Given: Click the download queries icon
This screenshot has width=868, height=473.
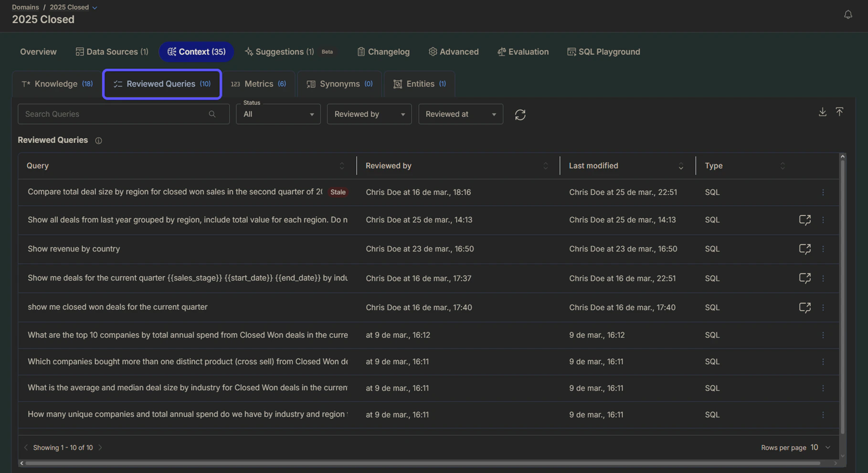Looking at the screenshot, I should 822,112.
